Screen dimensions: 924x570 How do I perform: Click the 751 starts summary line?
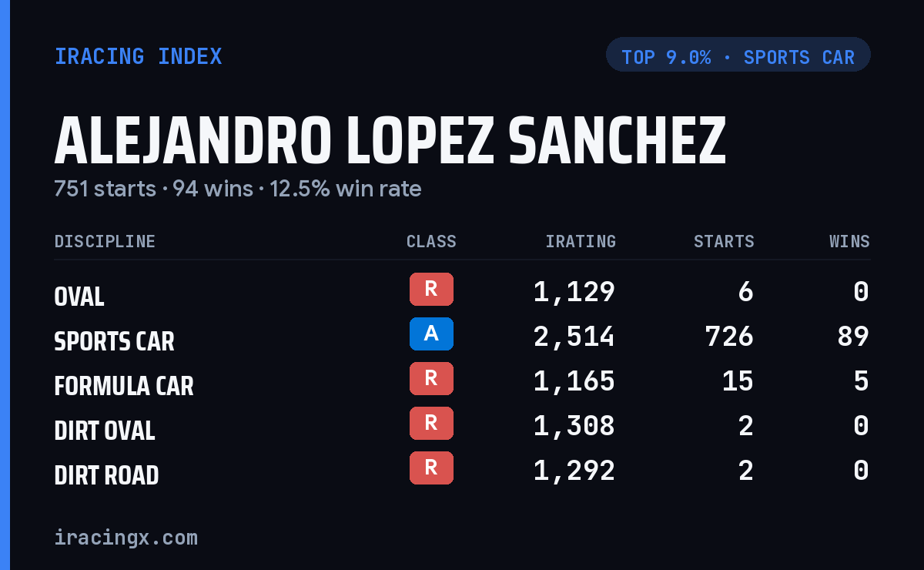click(x=238, y=189)
